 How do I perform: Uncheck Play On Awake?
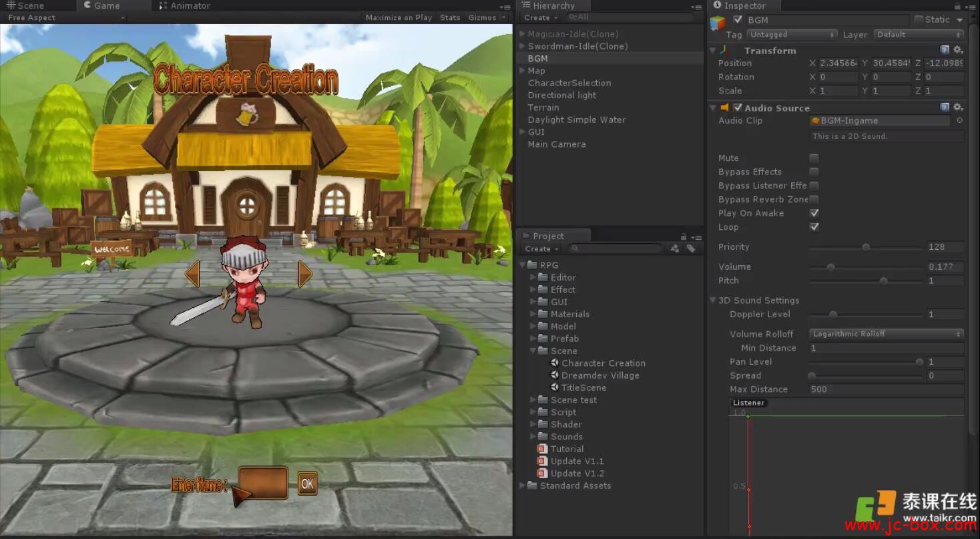coord(814,213)
